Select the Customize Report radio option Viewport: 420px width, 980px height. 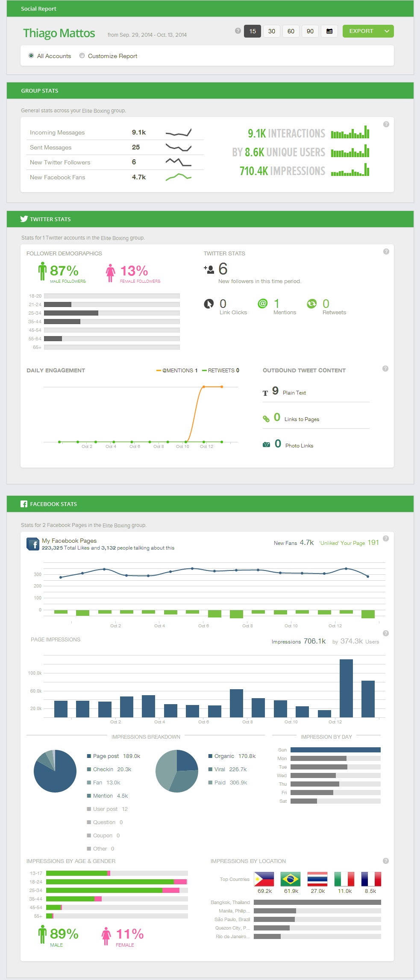tap(82, 56)
